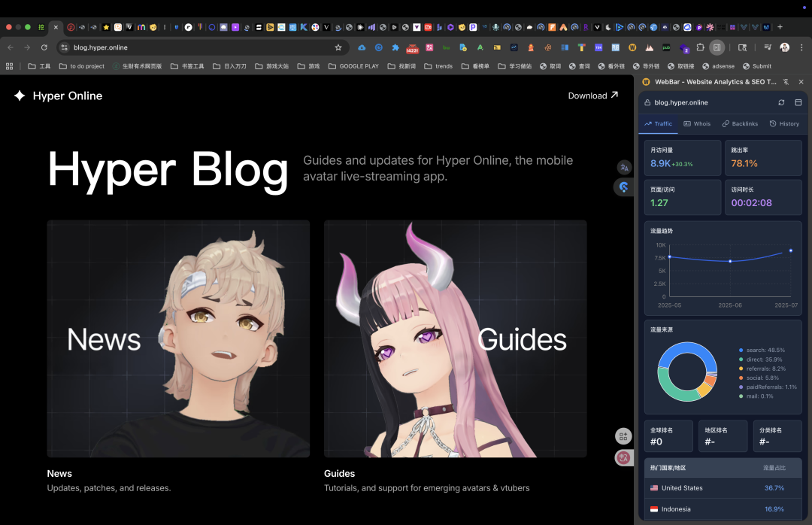The image size is (812, 525).
Task: Switch to the Backlinks tab
Action: click(x=740, y=124)
